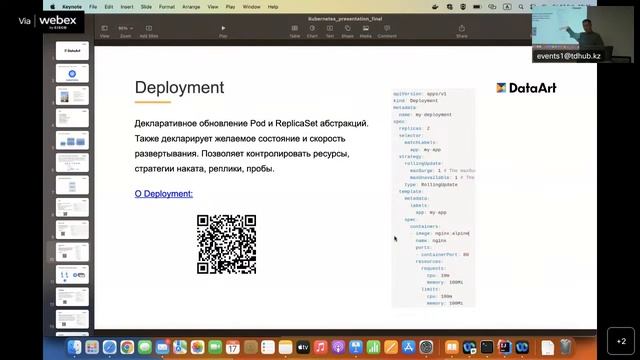This screenshot has width=640, height=360.
Task: Open Apple TV from the Dock
Action: (303, 347)
